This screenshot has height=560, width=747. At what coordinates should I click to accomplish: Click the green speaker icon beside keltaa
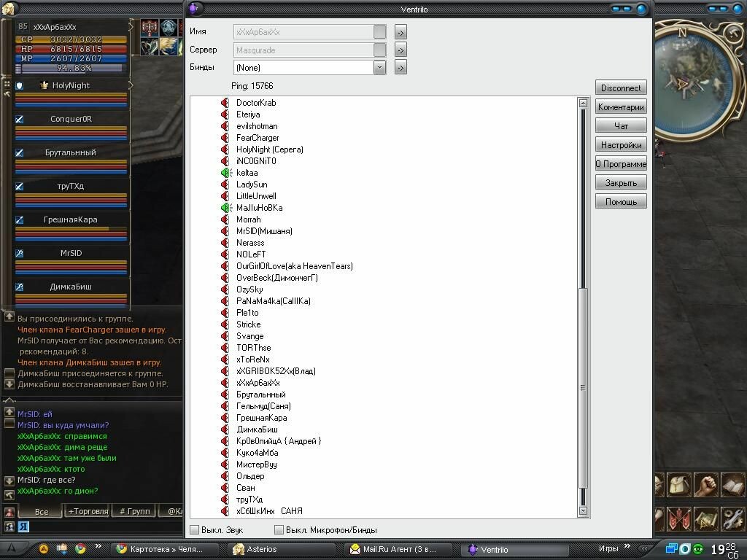pyautogui.click(x=226, y=173)
